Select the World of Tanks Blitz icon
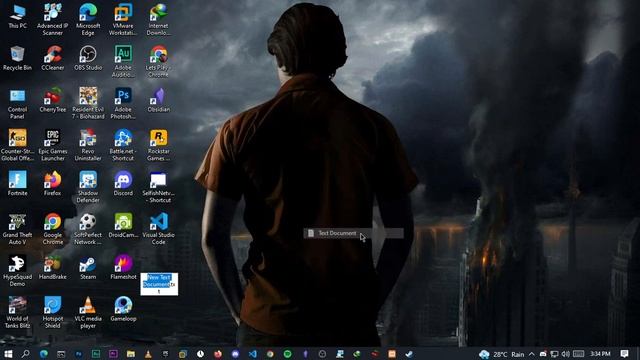 [x=17, y=313]
